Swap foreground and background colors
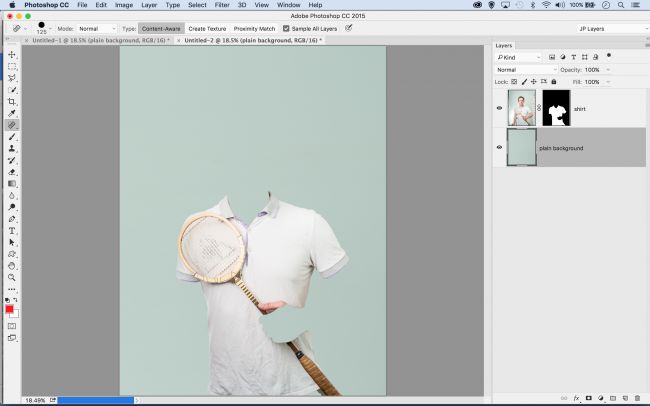650x406 pixels. 15,300
